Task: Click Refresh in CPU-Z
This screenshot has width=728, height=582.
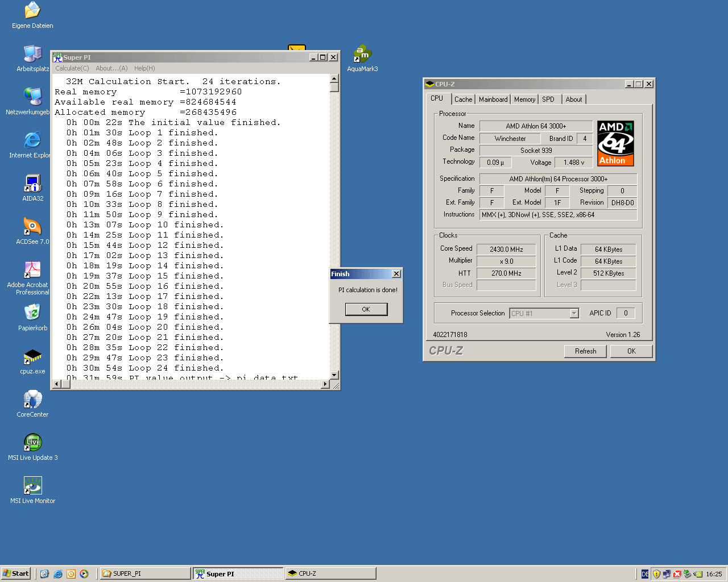Action: 586,351
